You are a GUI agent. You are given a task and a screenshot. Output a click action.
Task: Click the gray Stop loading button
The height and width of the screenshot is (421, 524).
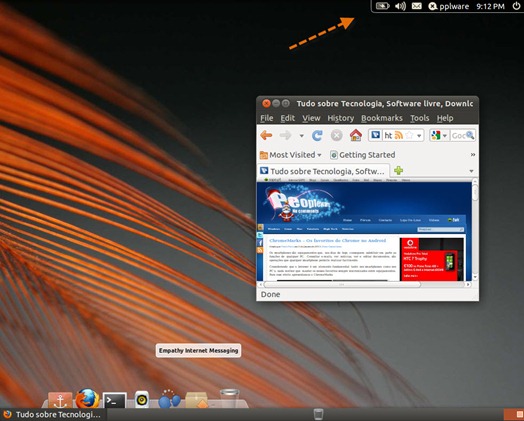coord(337,135)
